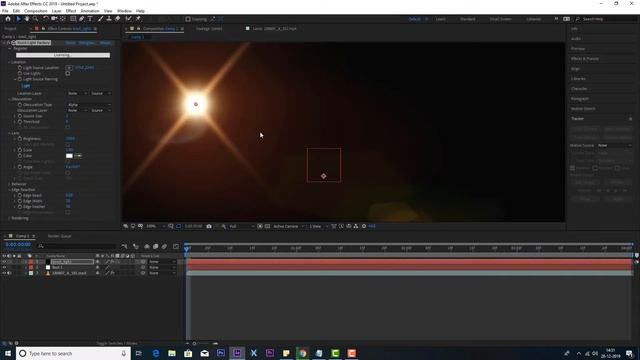The width and height of the screenshot is (640, 360).
Task: Click the snapshot camera icon below viewer
Action: [x=209, y=226]
